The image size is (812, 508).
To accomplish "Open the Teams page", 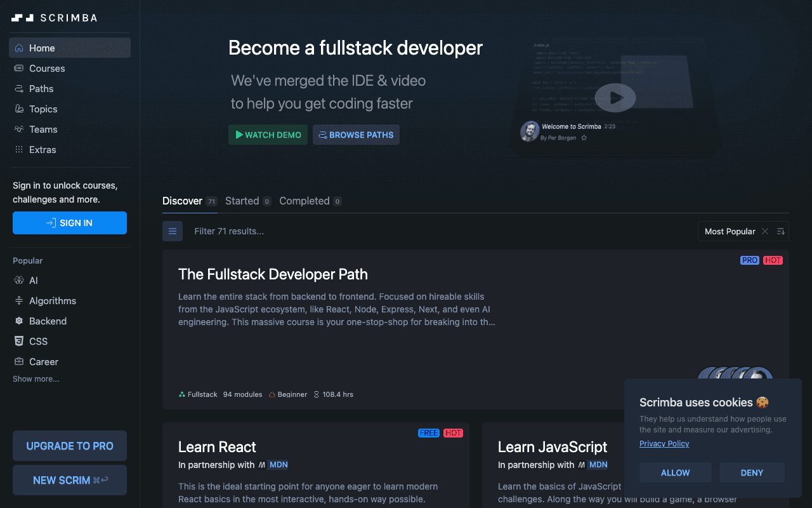I will coord(70,129).
